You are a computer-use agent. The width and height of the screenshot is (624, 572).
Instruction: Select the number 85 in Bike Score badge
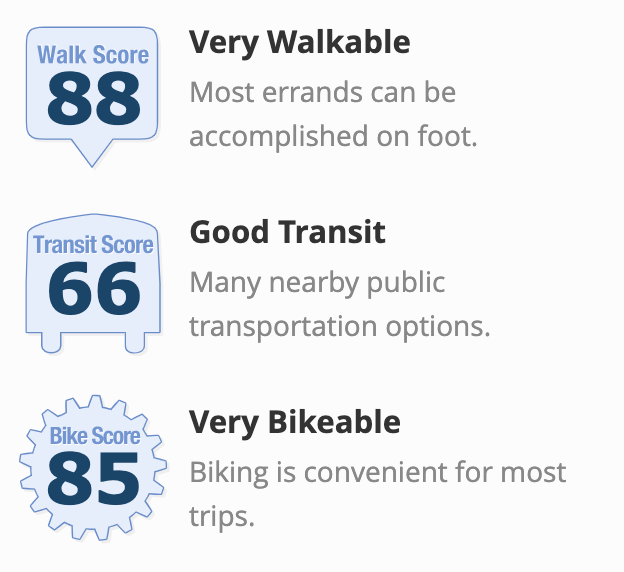coord(94,478)
